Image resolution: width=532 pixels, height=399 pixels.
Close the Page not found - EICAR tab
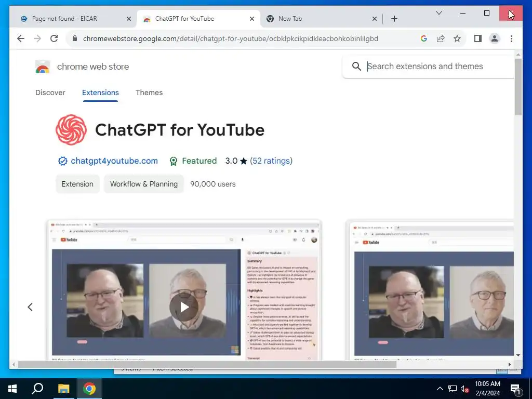pyautogui.click(x=129, y=19)
